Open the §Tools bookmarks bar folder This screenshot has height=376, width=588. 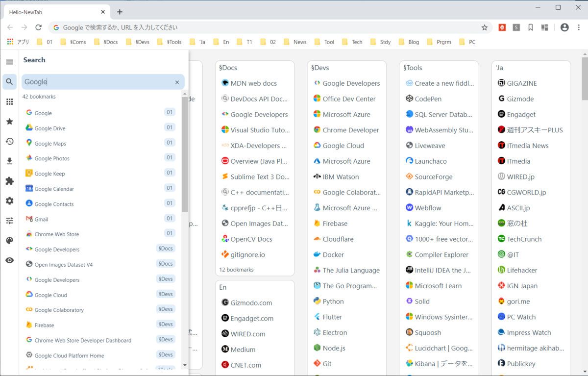[170, 42]
